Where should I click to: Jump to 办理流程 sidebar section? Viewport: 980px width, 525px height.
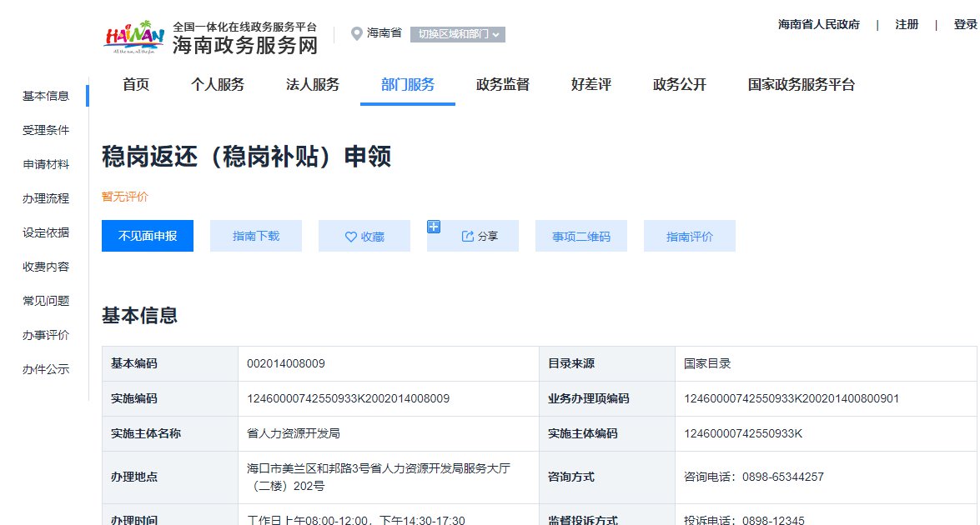tap(46, 199)
